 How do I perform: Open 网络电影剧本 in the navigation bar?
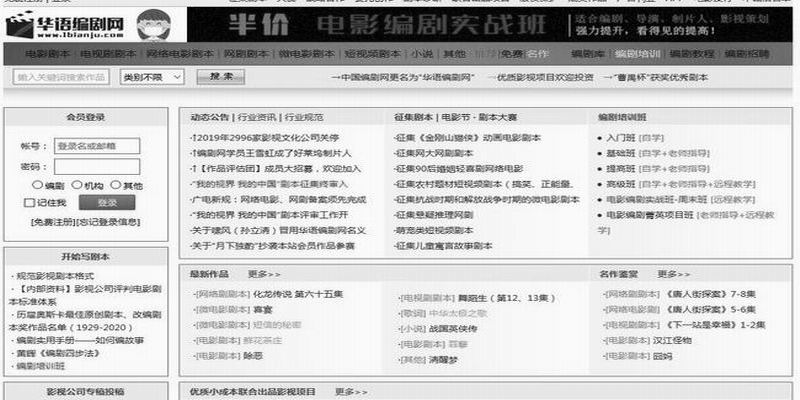(x=180, y=54)
